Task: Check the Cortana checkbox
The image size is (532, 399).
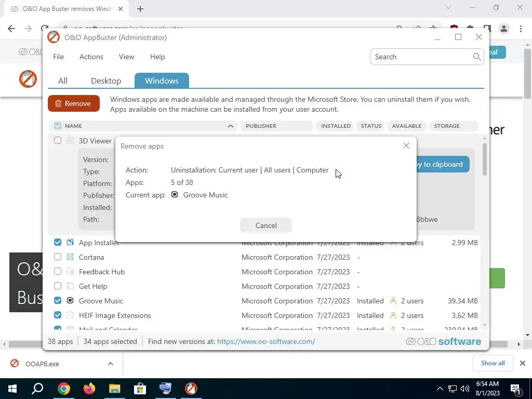Action: click(58, 257)
